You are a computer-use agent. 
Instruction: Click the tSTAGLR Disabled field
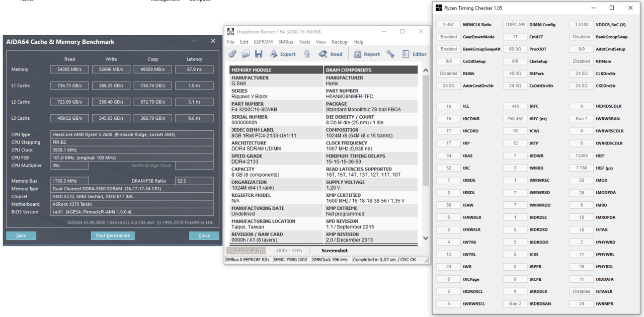coord(582,291)
